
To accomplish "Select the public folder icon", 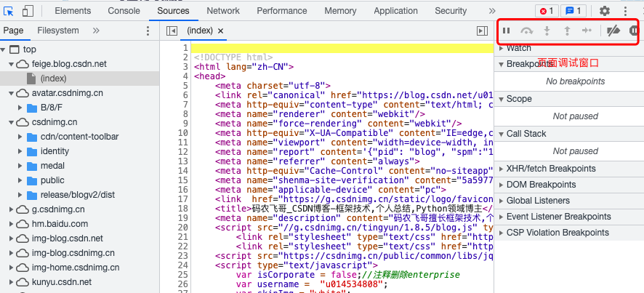I will coord(32,180).
